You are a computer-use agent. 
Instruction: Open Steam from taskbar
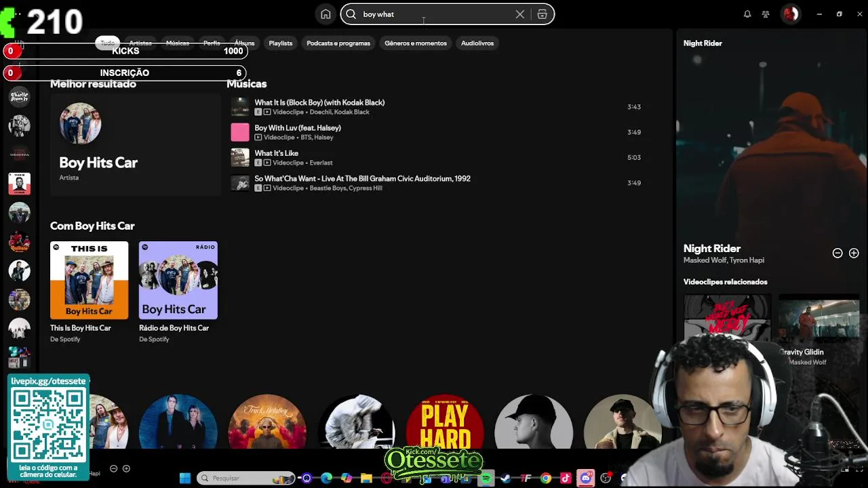pyautogui.click(x=505, y=478)
